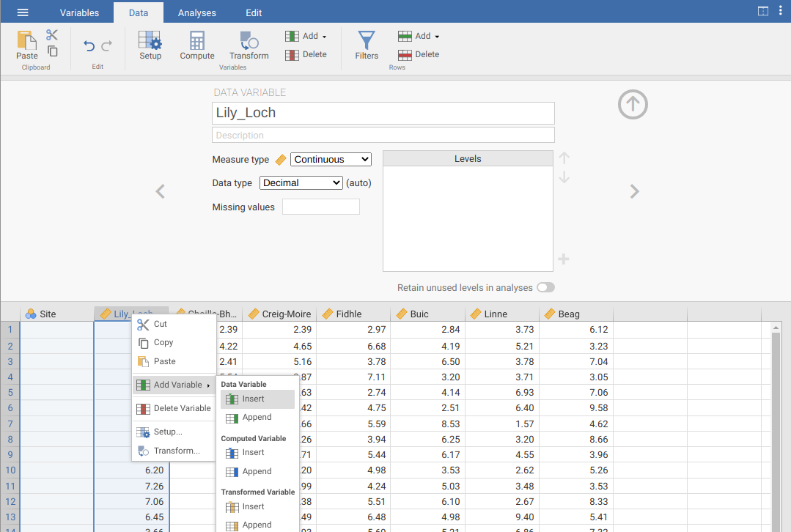Click the Compute variable calculator icon
Viewport: 791px width, 532px height.
pos(197,45)
